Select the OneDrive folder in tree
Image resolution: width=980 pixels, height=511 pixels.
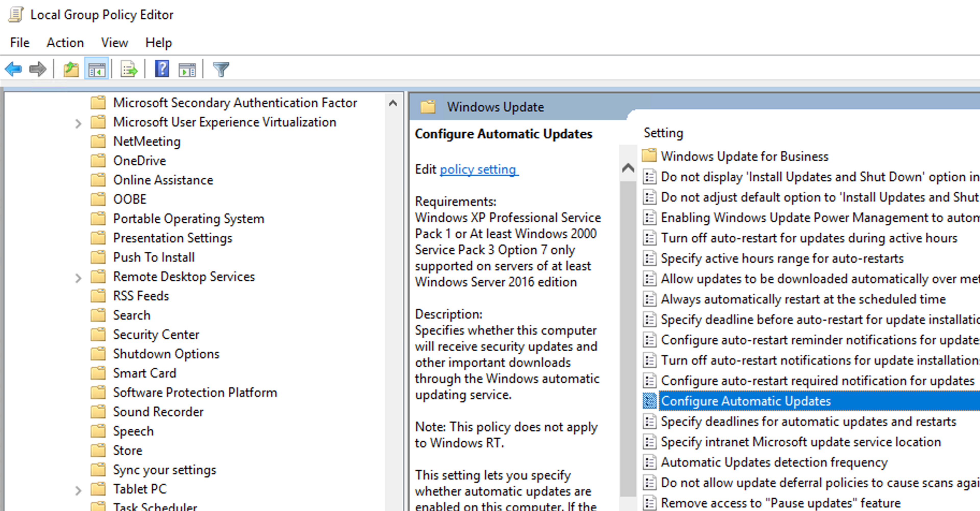[x=139, y=161]
